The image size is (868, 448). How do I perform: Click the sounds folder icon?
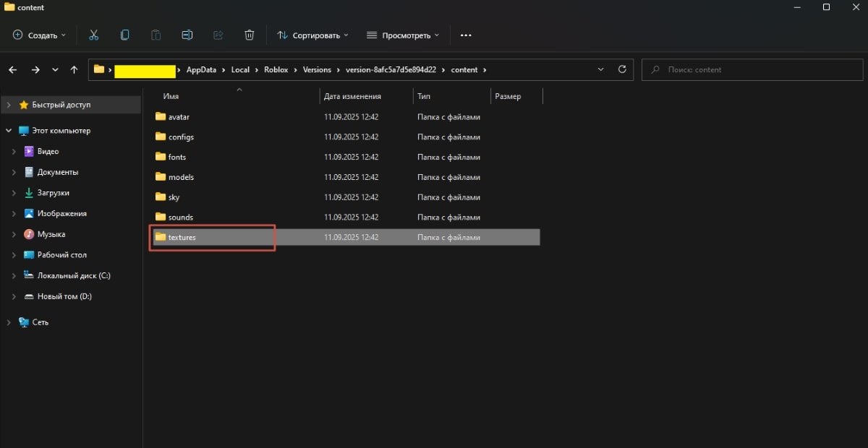pyautogui.click(x=161, y=217)
